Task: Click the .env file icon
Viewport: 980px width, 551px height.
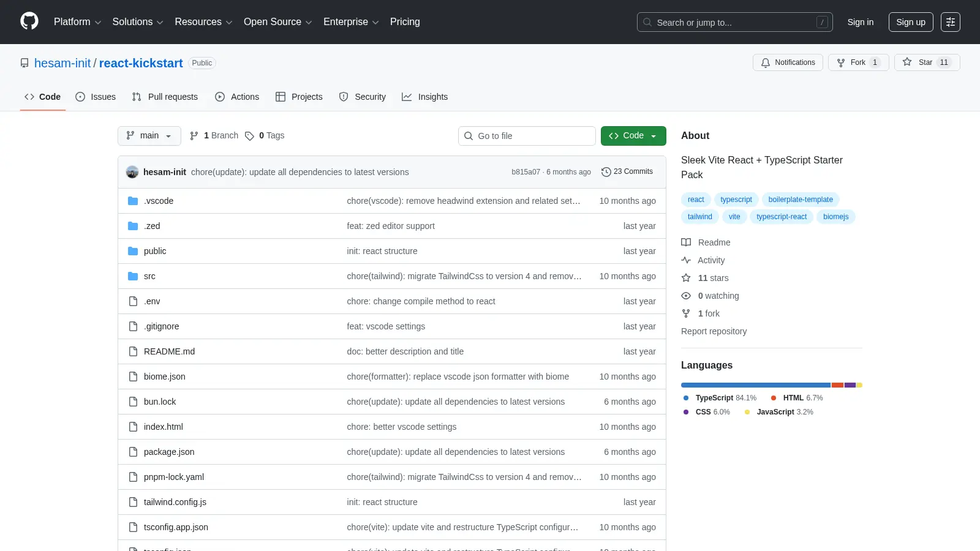Action: (x=133, y=301)
